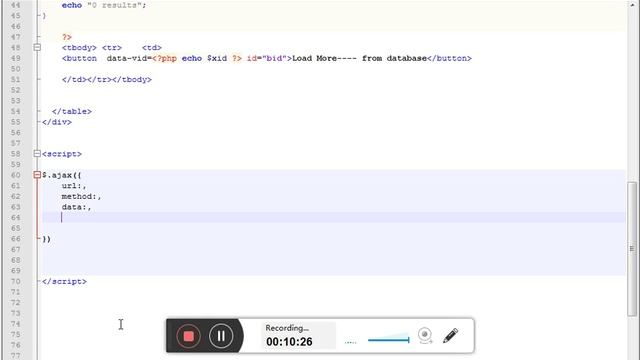Click the opening '<script>' tag text

point(62,154)
